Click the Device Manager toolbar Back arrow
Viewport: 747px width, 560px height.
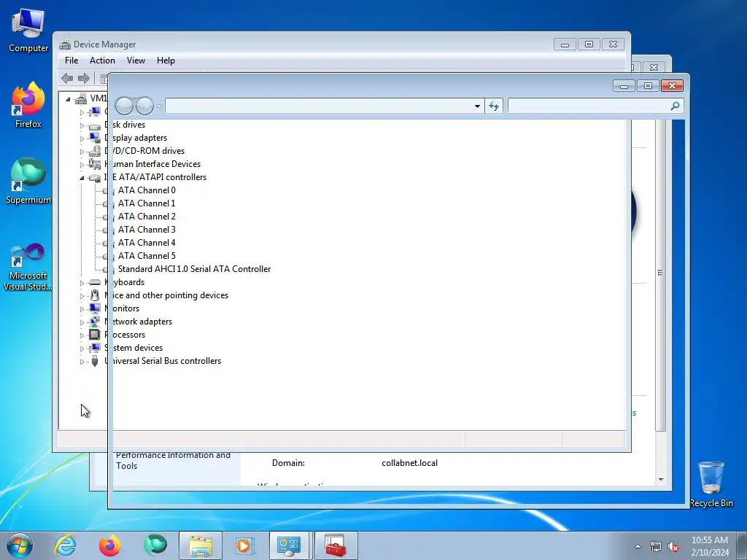point(67,78)
